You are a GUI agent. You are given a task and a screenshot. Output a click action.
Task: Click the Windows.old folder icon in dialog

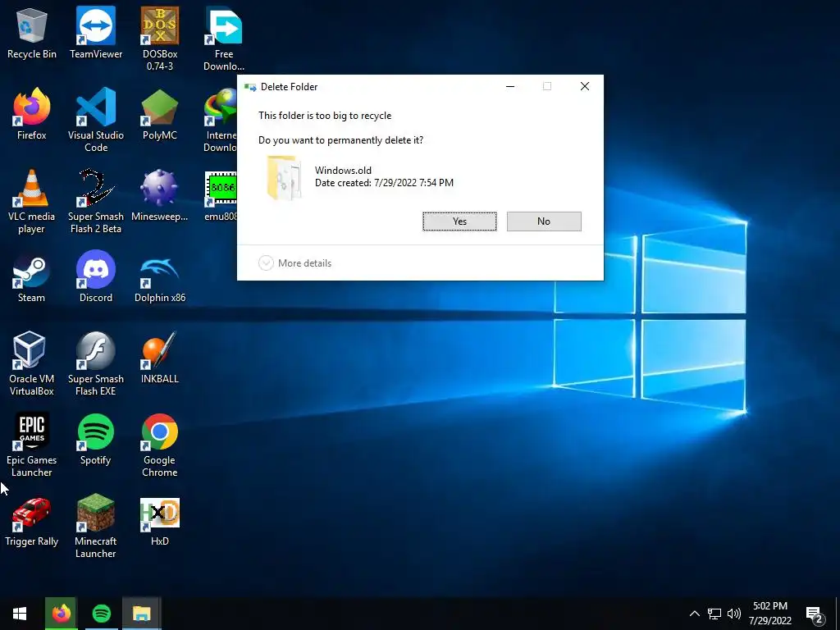[283, 178]
